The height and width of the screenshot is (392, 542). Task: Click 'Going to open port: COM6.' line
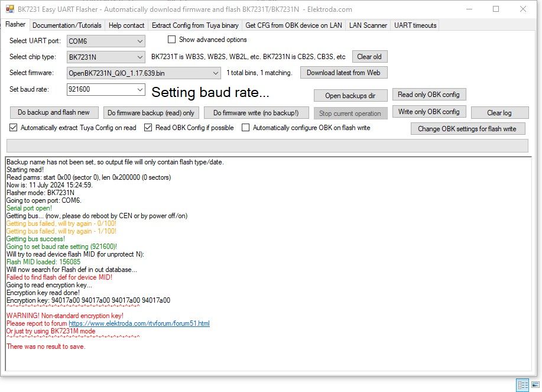point(44,200)
